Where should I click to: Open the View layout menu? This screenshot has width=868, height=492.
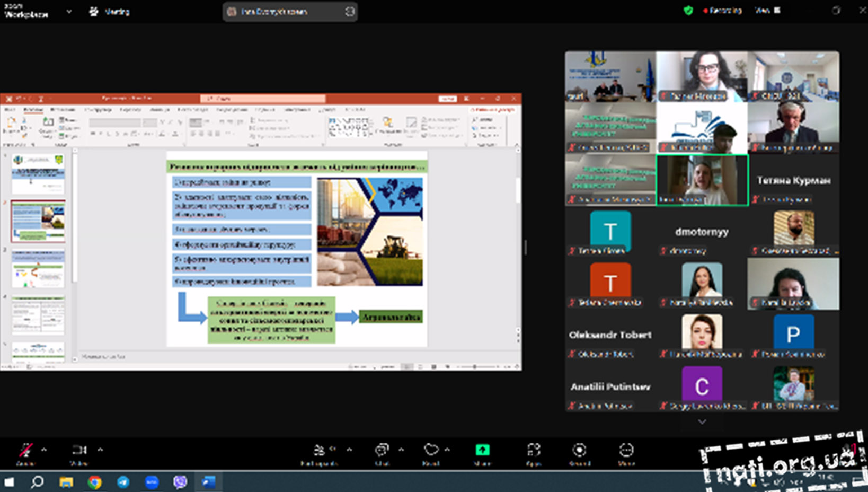point(767,11)
